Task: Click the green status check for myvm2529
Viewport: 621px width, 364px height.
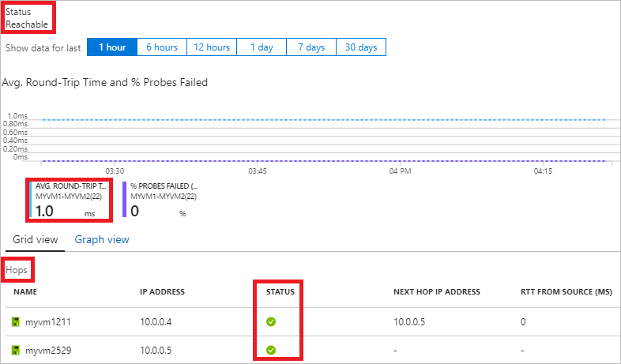Action: pyautogui.click(x=271, y=350)
